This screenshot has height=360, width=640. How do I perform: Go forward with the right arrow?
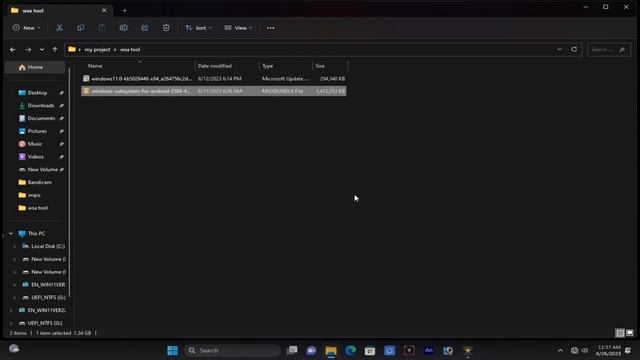[28, 49]
